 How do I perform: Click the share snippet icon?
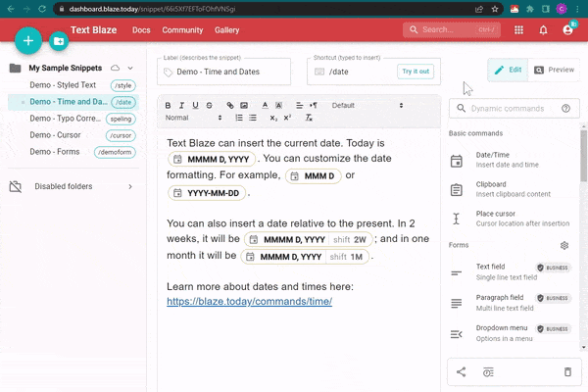coord(462,372)
